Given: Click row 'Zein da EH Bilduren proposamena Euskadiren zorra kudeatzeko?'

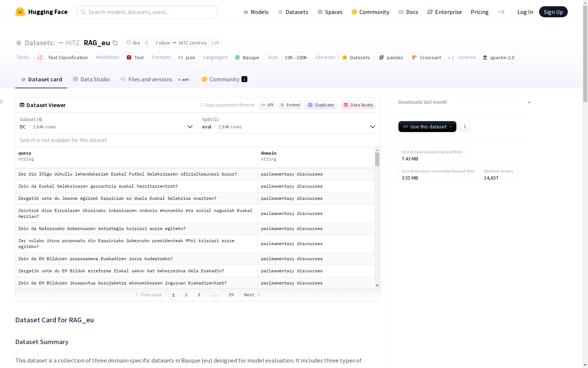Looking at the screenshot, I should click(195, 259).
